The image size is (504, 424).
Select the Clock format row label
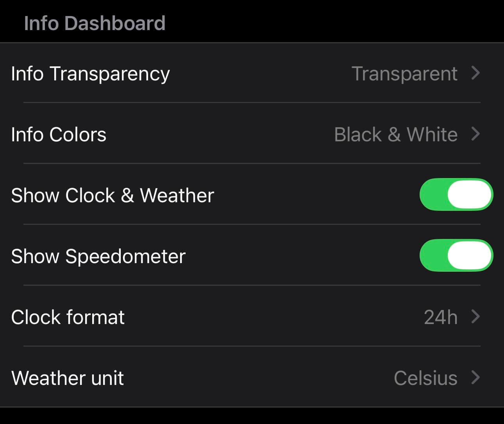tap(68, 317)
